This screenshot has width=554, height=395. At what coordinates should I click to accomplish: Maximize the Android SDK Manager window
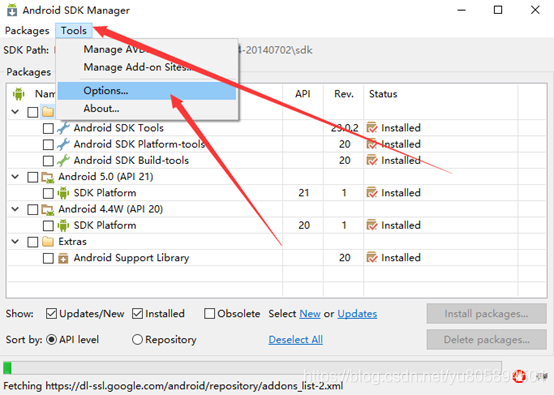pos(498,10)
